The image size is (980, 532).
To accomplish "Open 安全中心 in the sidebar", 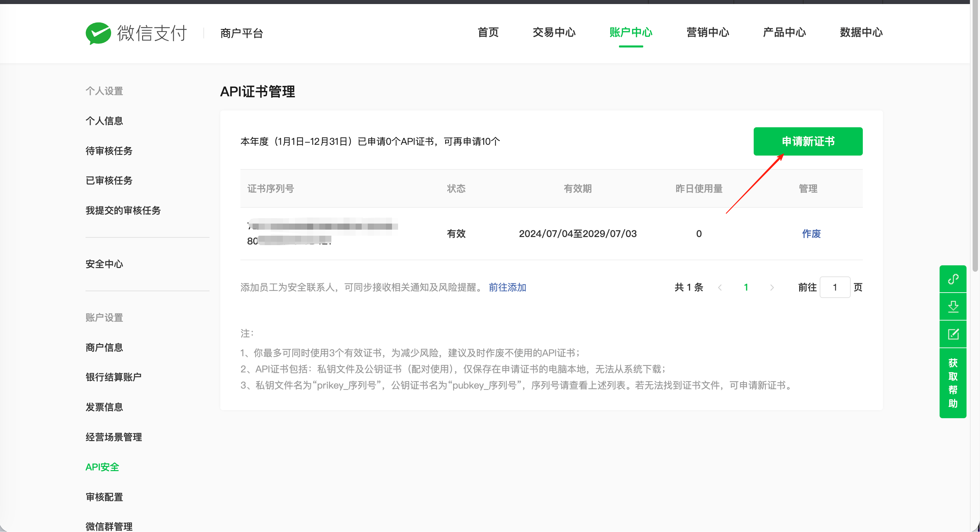I will coord(104,264).
